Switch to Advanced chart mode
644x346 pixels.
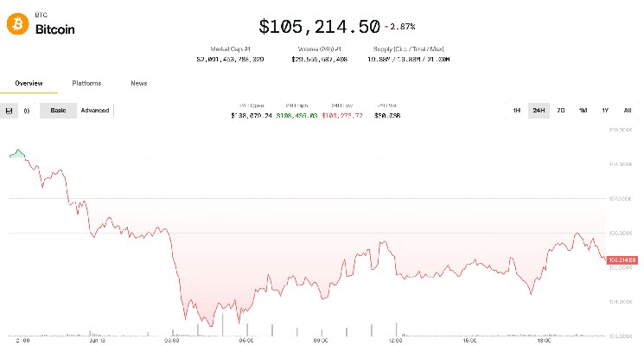pyautogui.click(x=95, y=111)
